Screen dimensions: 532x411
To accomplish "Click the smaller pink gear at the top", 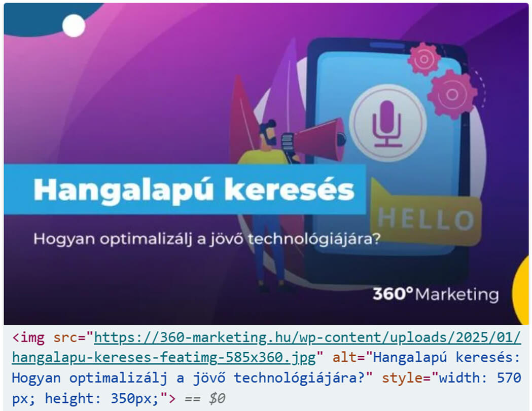I will click(424, 59).
